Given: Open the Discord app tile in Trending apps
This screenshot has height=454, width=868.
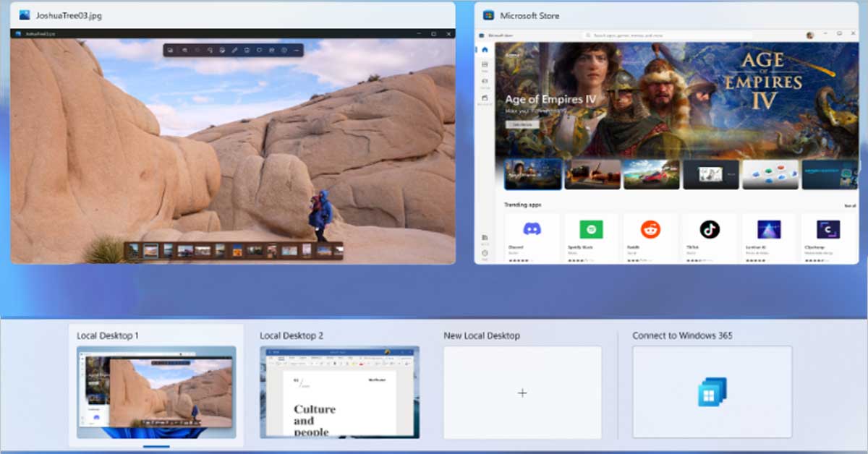Looking at the screenshot, I should (x=532, y=238).
